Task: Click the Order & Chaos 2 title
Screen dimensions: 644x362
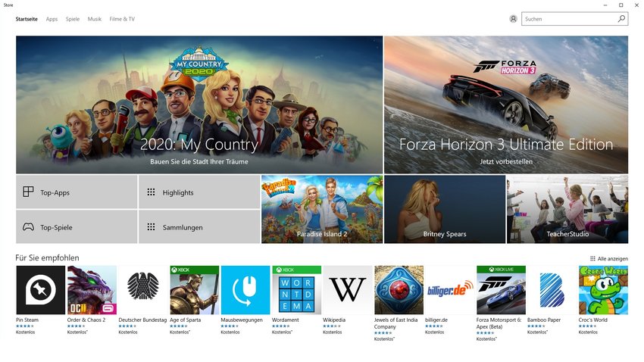Action: tap(86, 320)
